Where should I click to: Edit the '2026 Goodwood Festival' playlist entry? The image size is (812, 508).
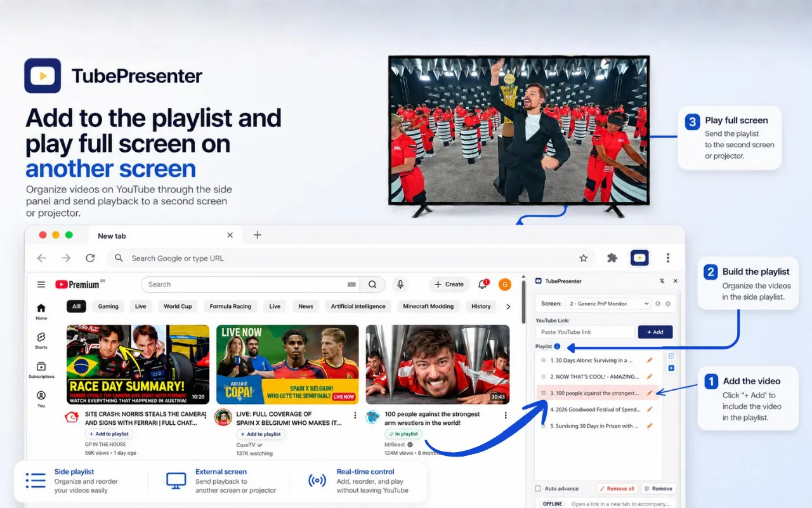pos(650,410)
